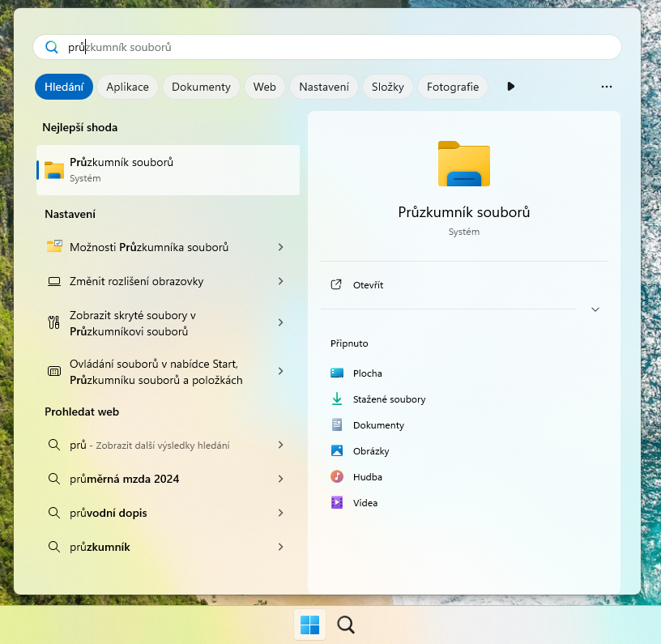Expand chevron for Ovládání souborů v nabídce Start
The image size is (661, 644).
click(281, 371)
